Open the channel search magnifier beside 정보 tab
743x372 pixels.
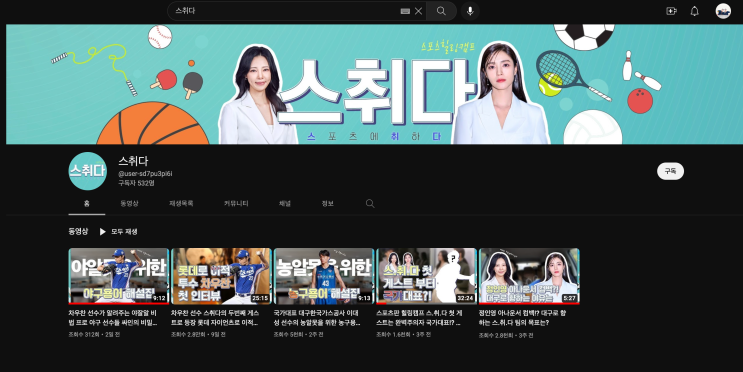(370, 203)
